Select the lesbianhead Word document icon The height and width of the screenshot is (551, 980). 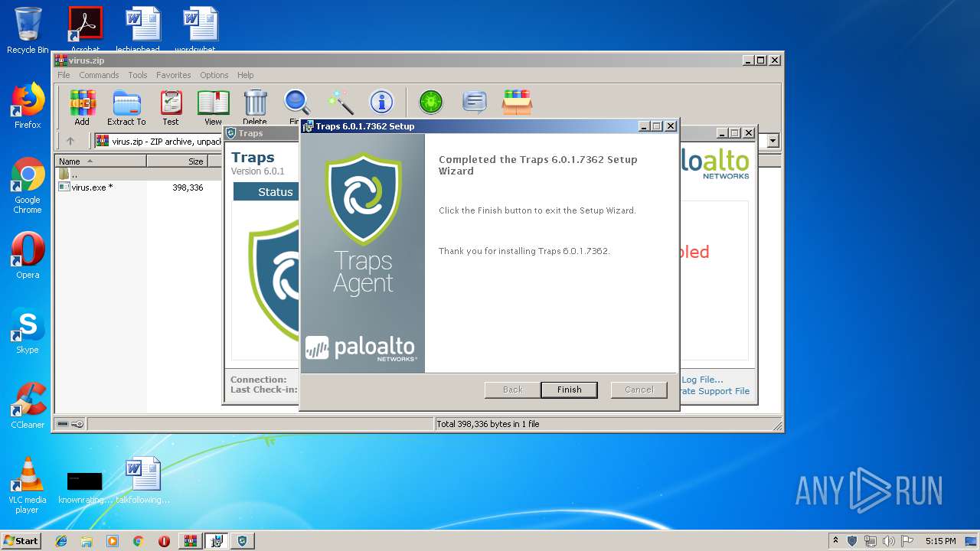point(143,31)
